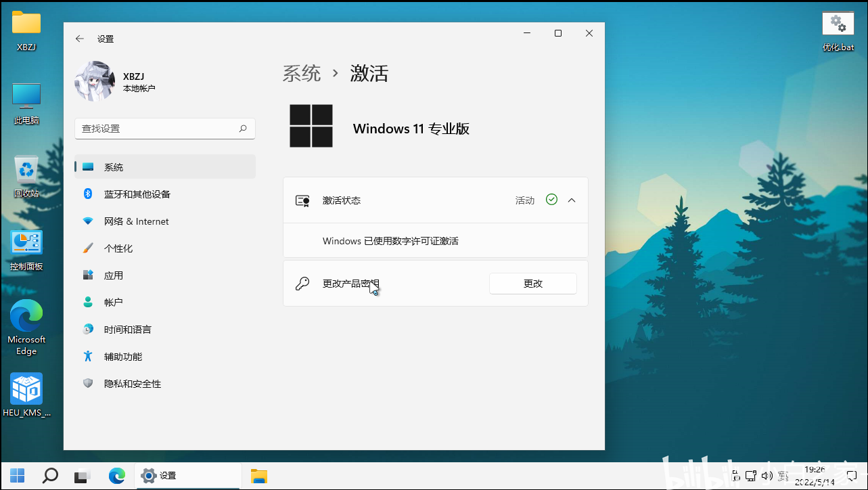868x490 pixels.
Task: Open Task View on taskbar
Action: point(83,476)
